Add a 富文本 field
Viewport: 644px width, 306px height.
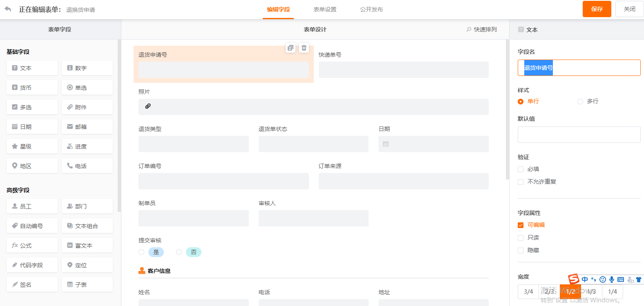[x=87, y=245]
